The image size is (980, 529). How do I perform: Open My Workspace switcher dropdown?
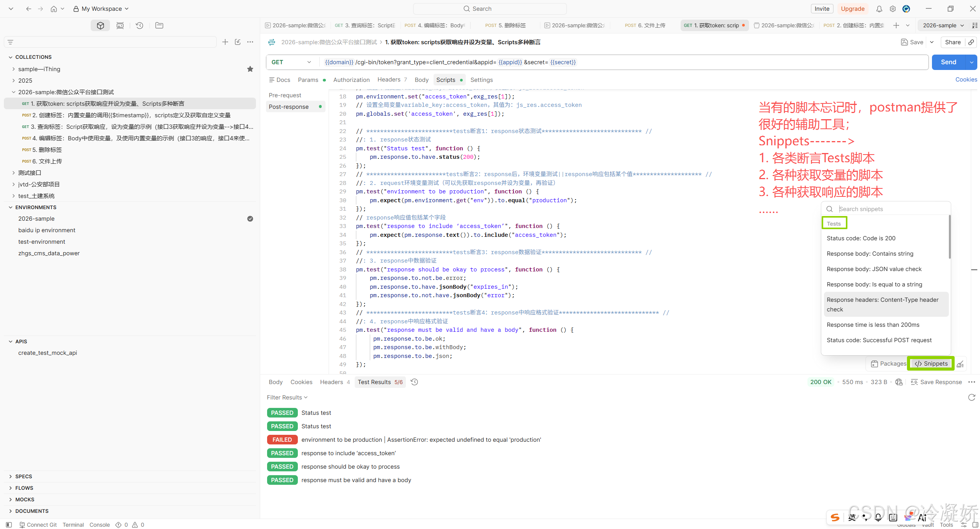tap(101, 9)
